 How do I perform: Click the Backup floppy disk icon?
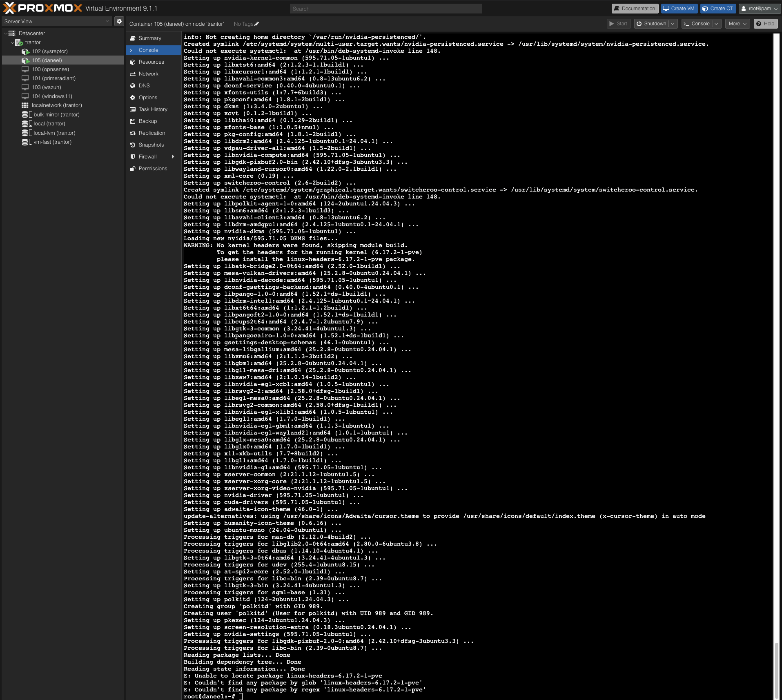coord(133,121)
